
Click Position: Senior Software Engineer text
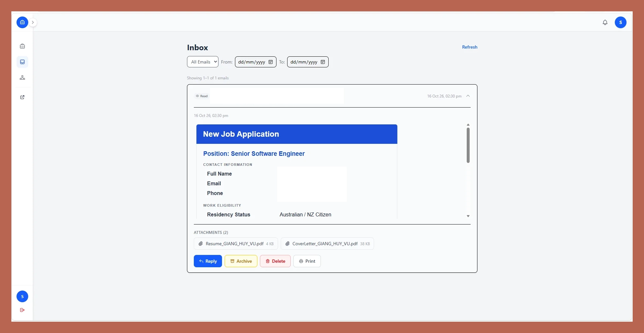(x=254, y=154)
